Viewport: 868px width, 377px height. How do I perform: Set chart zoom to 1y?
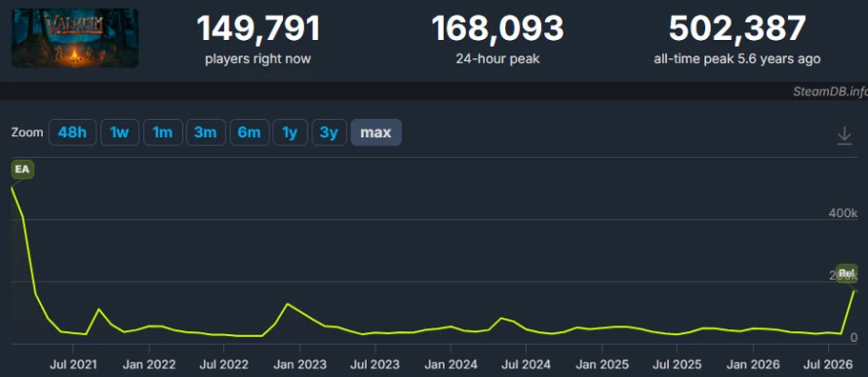coord(290,132)
